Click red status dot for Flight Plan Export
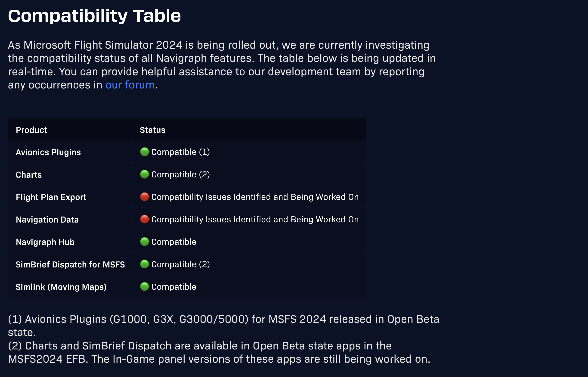588x377 pixels. [x=145, y=197]
